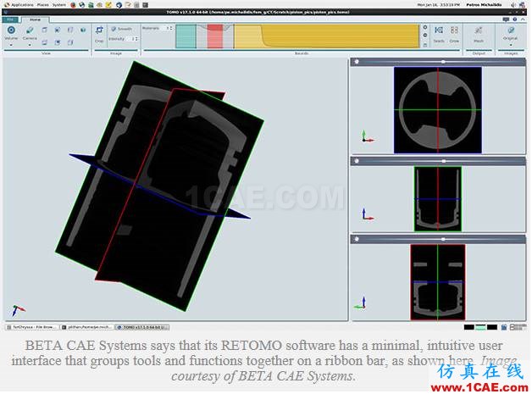Image resolution: width=532 pixels, height=394 pixels.
Task: Click the trash icon in bottom panel
Action: click(x=504, y=327)
